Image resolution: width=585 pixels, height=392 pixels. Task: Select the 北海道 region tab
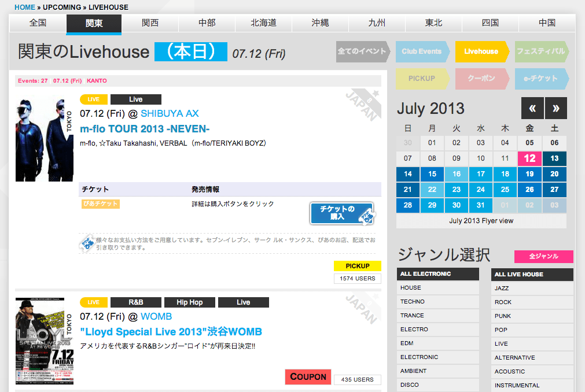click(264, 23)
